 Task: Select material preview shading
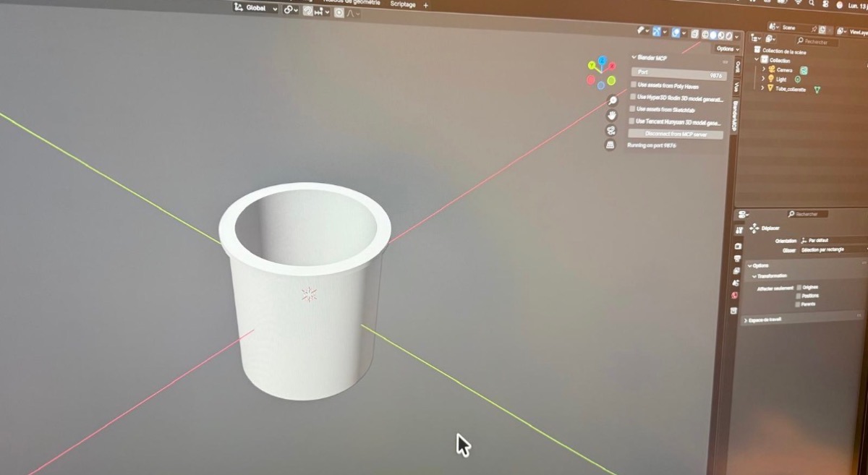(x=721, y=35)
